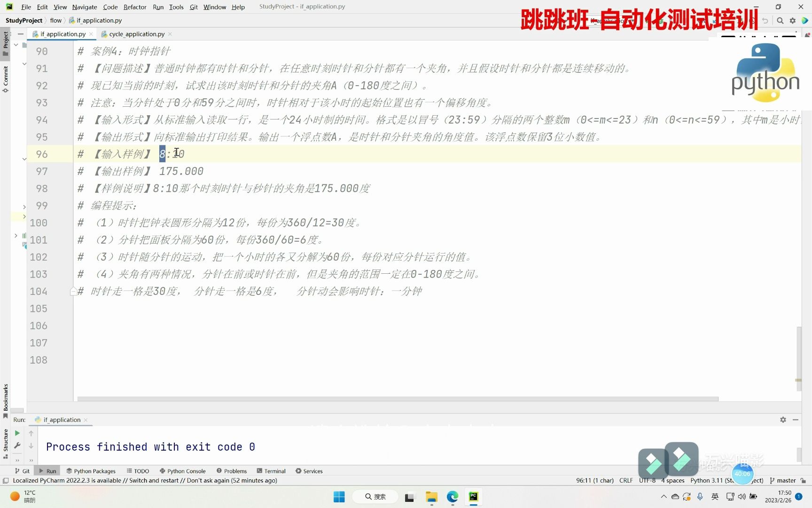Open volume control in system tray
The height and width of the screenshot is (508, 812).
point(742,497)
